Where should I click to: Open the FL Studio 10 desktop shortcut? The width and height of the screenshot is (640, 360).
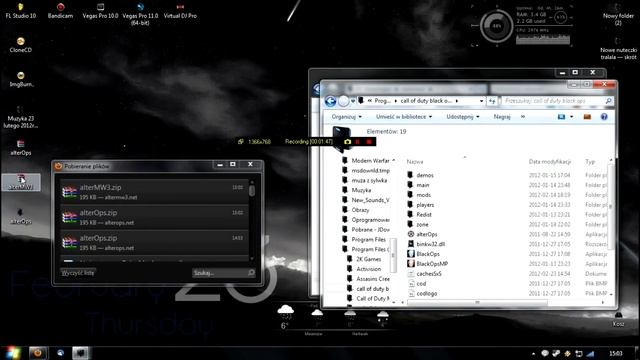[20, 11]
